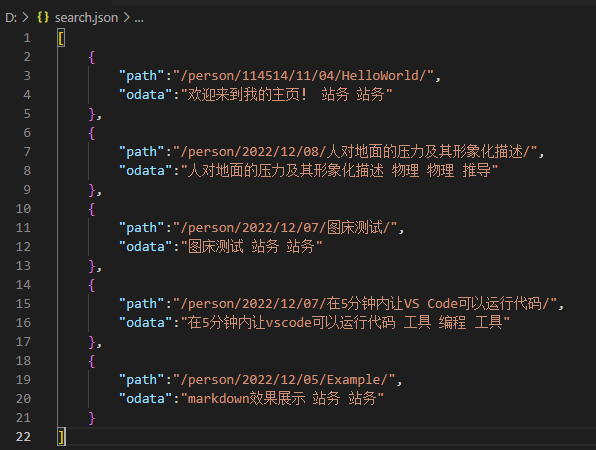Click the "path" key on line 7
Viewport: 596px width, 450px height.
pyautogui.click(x=142, y=151)
